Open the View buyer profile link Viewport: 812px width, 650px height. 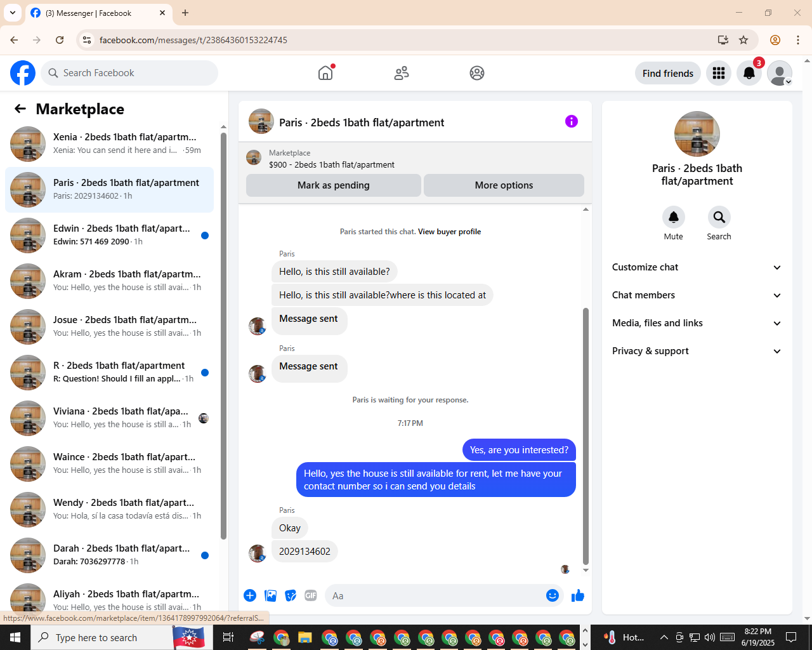tap(449, 232)
